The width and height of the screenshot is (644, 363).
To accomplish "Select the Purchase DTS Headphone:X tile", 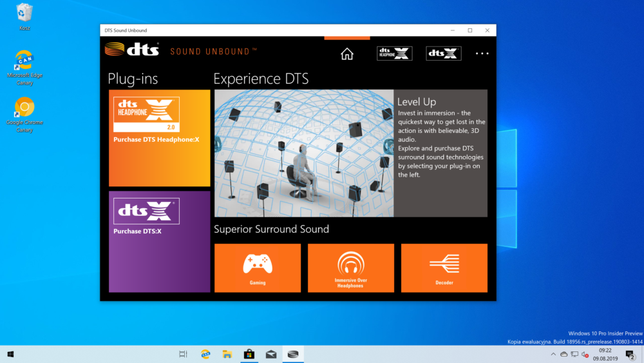I will (x=159, y=138).
